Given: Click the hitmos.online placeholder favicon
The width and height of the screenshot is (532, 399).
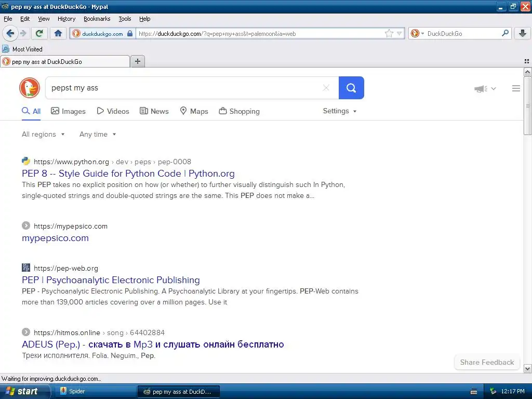Looking at the screenshot, I should (26, 332).
